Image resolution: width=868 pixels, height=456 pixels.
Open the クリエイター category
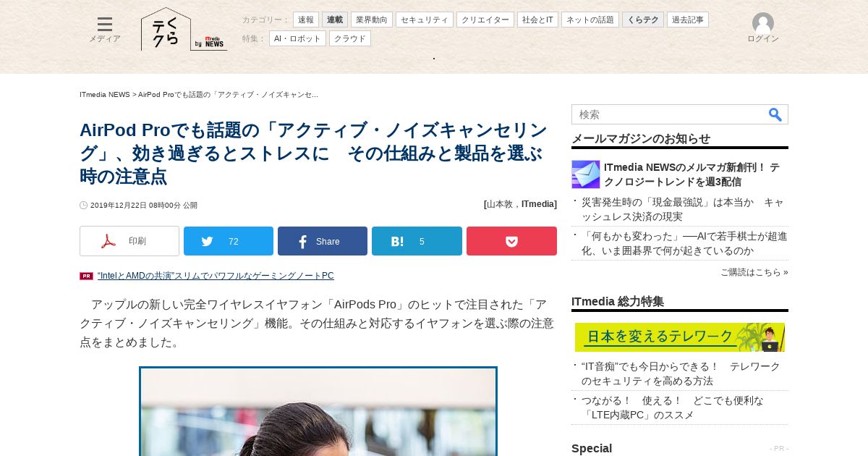485,20
